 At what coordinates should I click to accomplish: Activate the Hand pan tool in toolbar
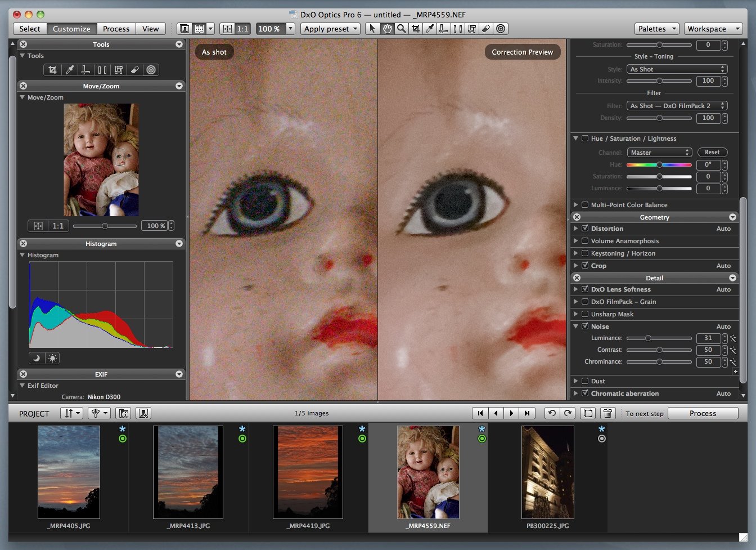pyautogui.click(x=387, y=29)
